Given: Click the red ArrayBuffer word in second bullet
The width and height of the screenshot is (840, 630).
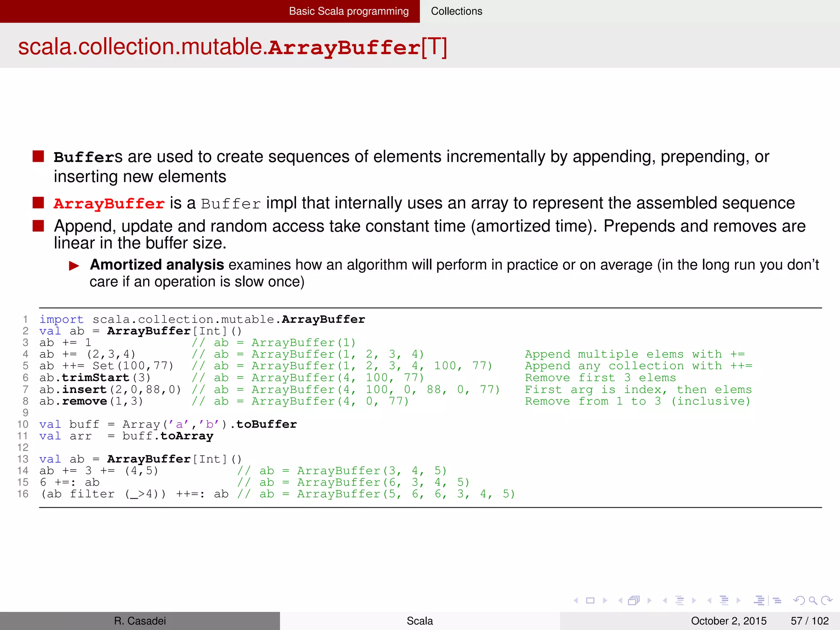Looking at the screenshot, I should [109, 203].
